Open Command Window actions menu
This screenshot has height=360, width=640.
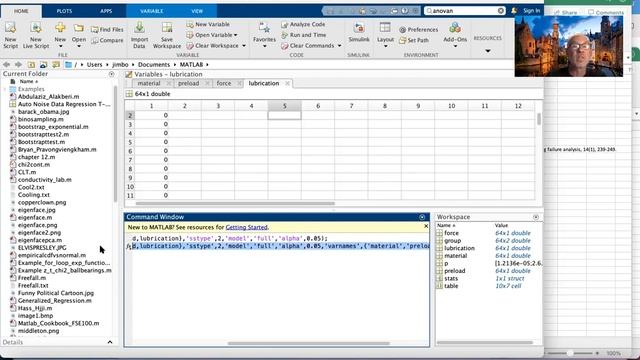coord(422,217)
